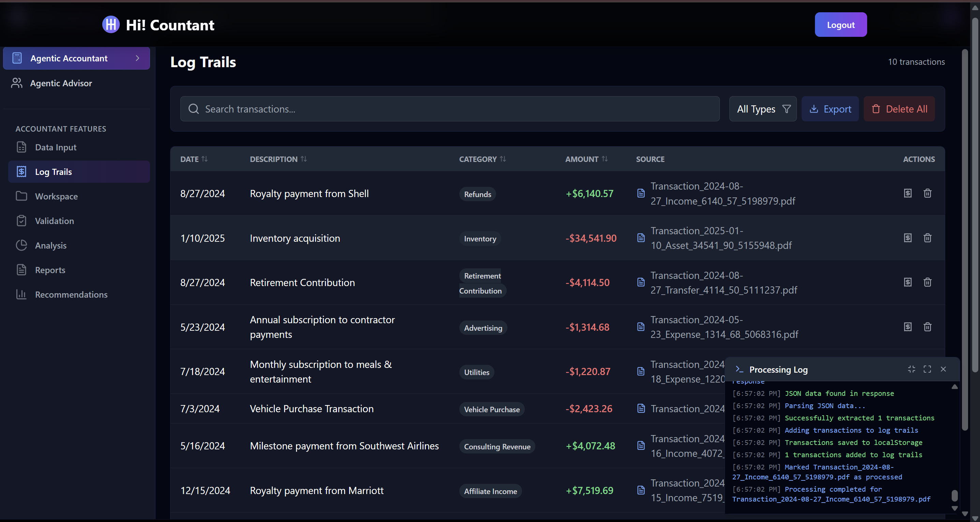This screenshot has height=522, width=980.
Task: Minimize the Processing Log panel
Action: click(911, 369)
